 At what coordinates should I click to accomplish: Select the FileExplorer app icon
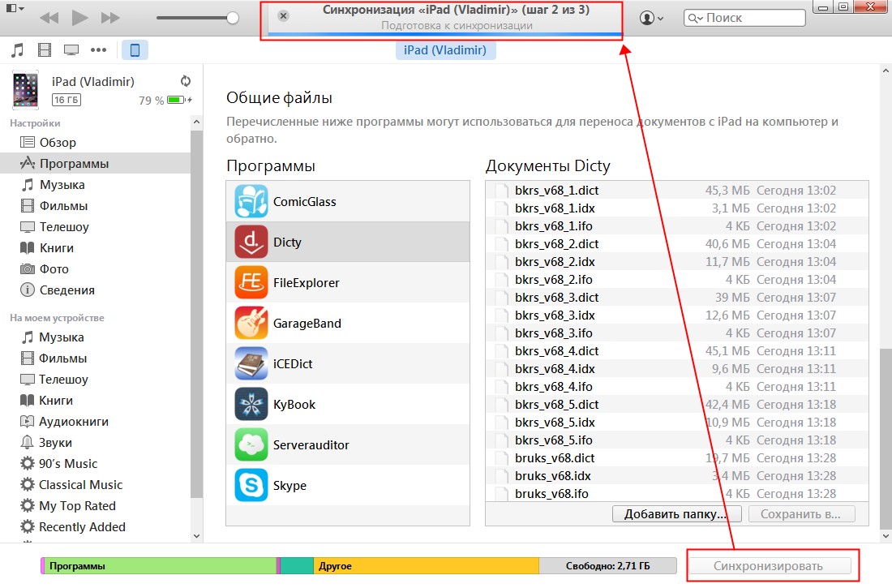[251, 282]
